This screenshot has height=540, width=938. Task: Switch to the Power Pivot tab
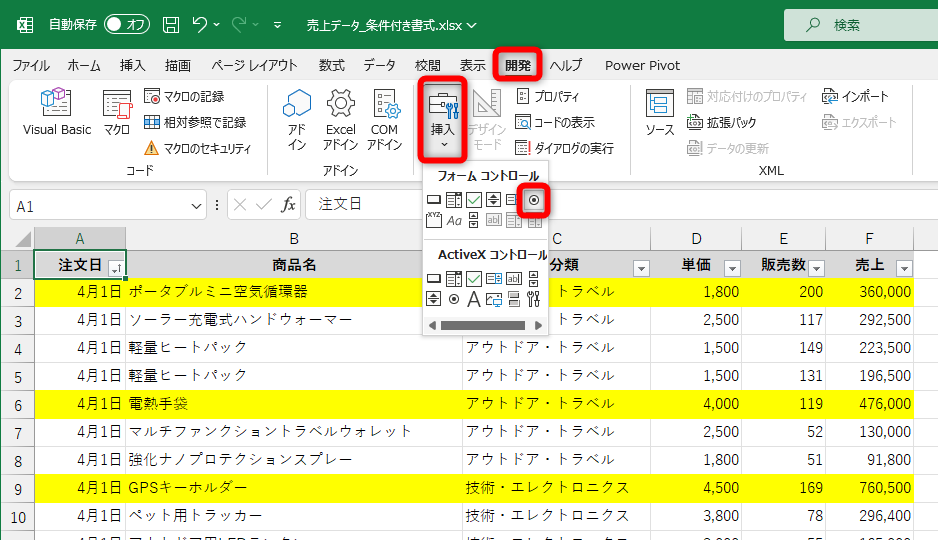(x=642, y=65)
